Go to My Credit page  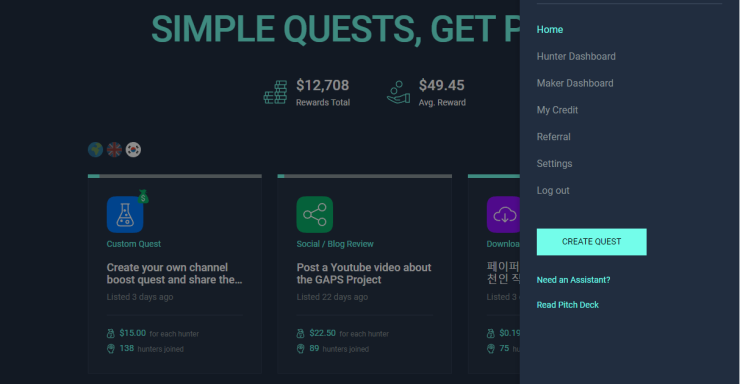click(x=557, y=110)
